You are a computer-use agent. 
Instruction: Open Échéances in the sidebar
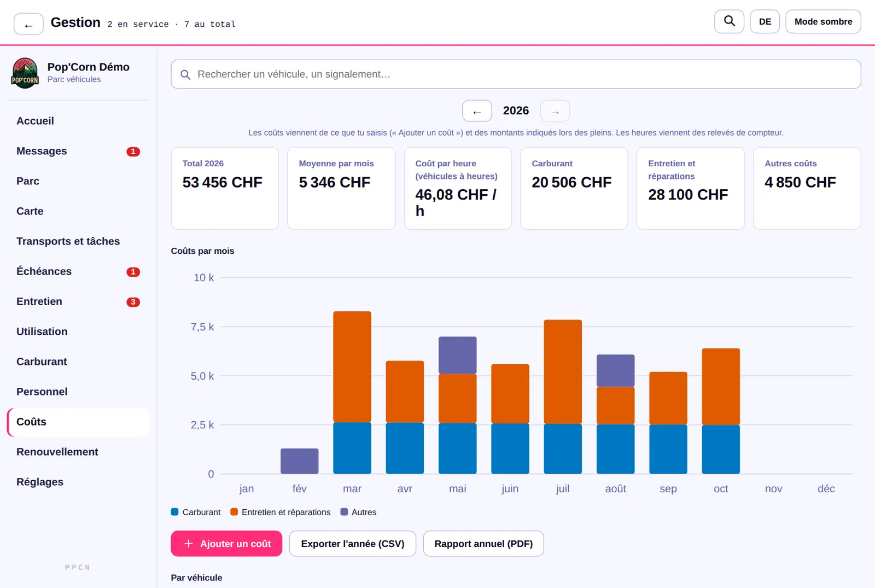coord(78,271)
